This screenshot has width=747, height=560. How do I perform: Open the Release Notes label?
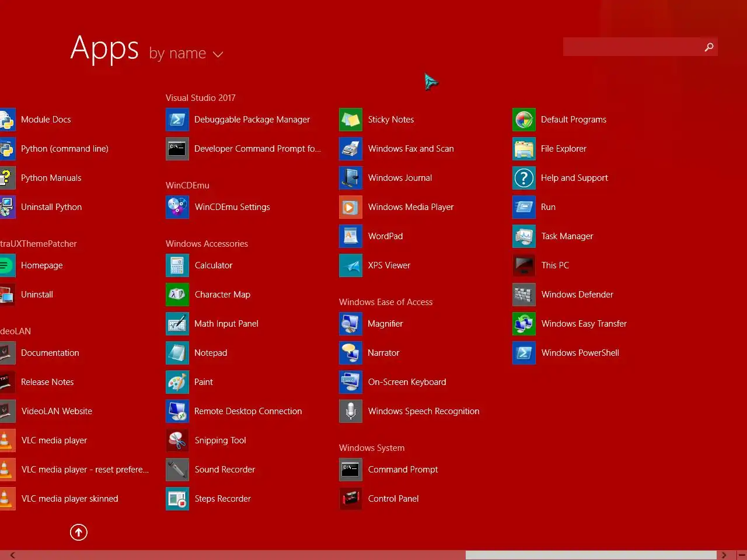(47, 382)
